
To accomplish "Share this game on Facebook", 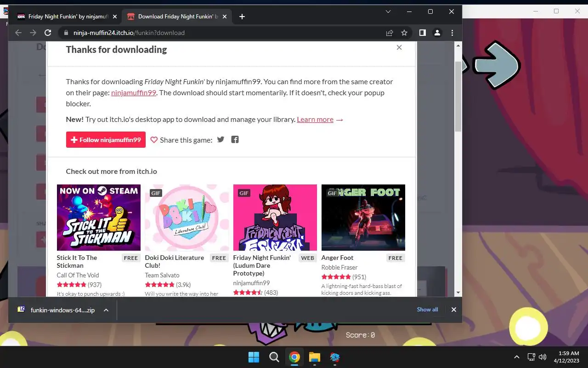I will click(235, 139).
